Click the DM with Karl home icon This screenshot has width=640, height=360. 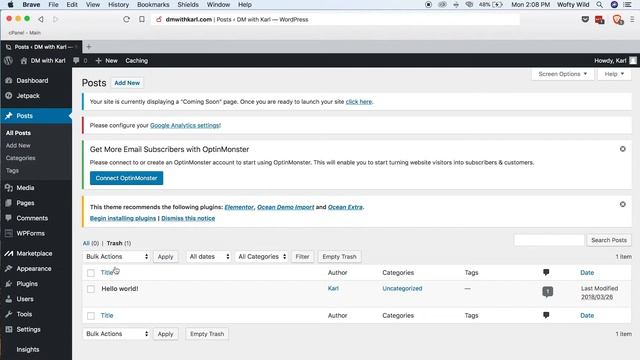[24, 60]
